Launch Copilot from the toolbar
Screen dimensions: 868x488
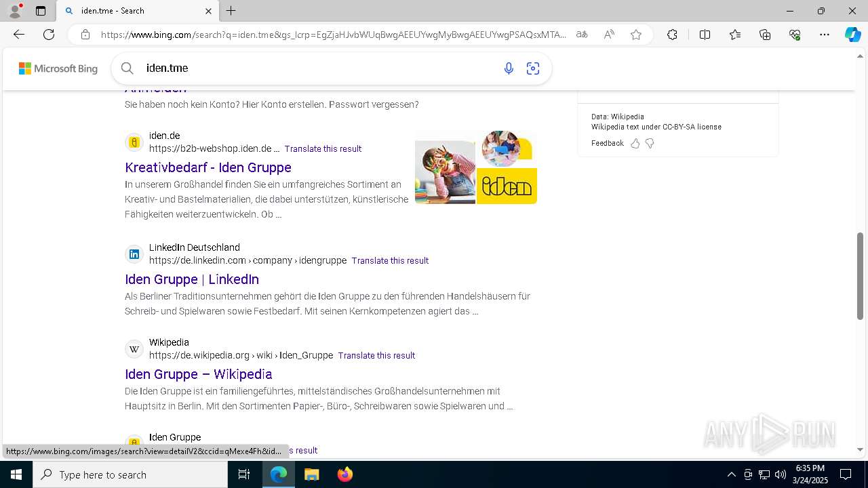pyautogui.click(x=852, y=35)
